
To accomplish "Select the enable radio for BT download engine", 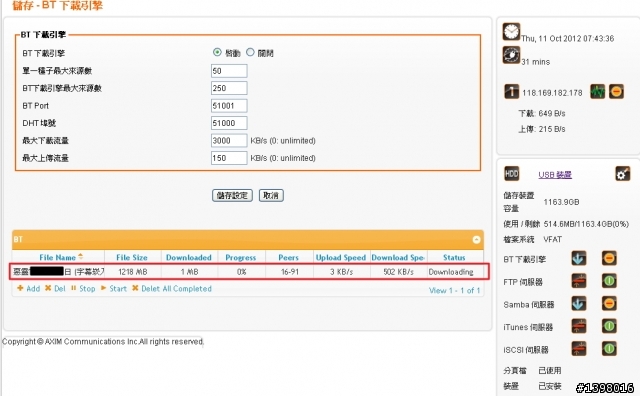I will pos(217,52).
